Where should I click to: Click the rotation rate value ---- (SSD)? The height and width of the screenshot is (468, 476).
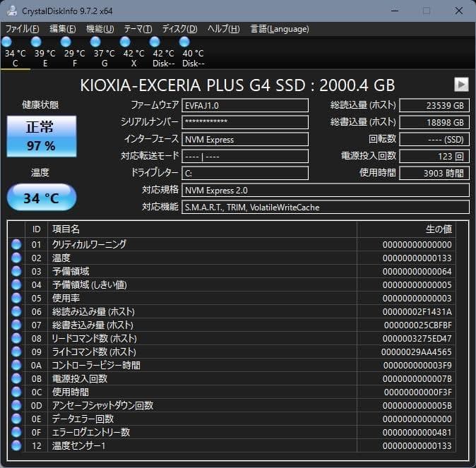pyautogui.click(x=434, y=139)
